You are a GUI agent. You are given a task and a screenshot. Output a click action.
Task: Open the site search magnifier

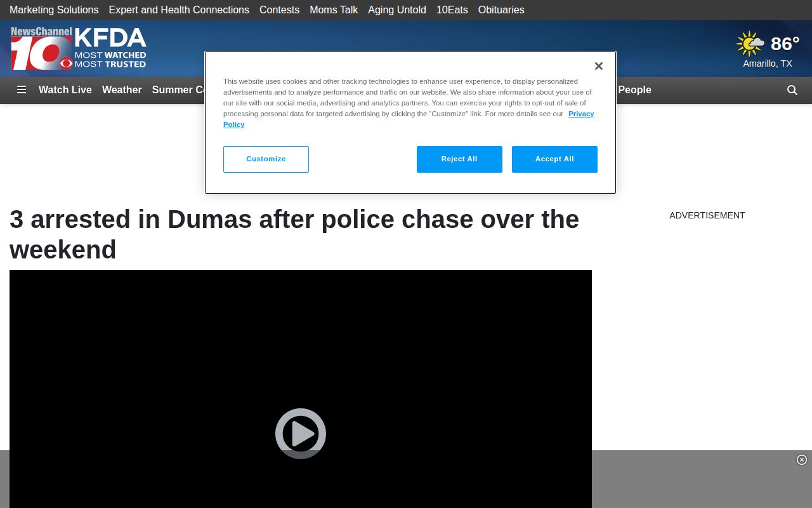pos(792,90)
